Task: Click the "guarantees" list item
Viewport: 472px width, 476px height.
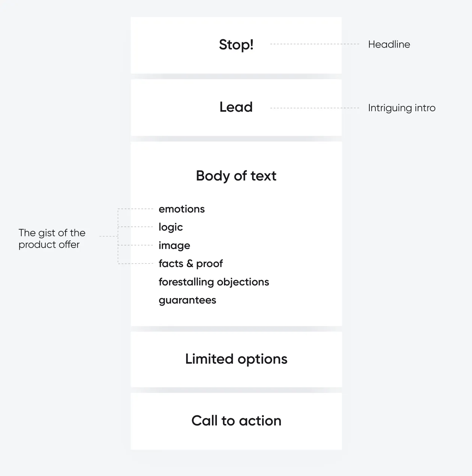Action: click(x=187, y=300)
